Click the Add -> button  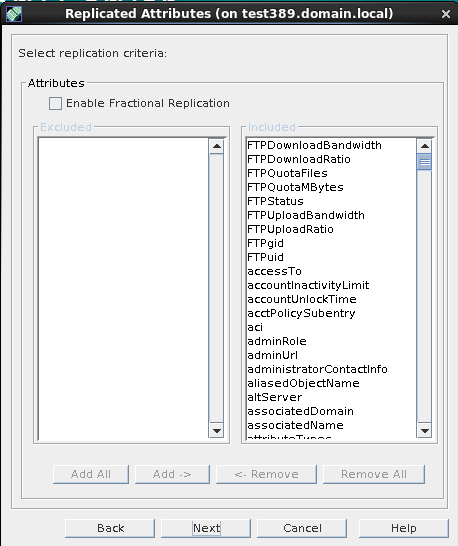(172, 474)
